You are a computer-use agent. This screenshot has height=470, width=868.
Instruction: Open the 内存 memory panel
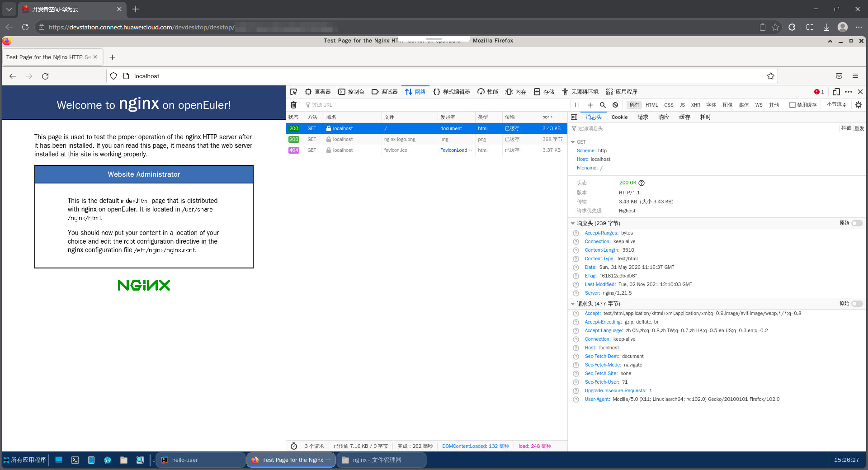click(516, 92)
